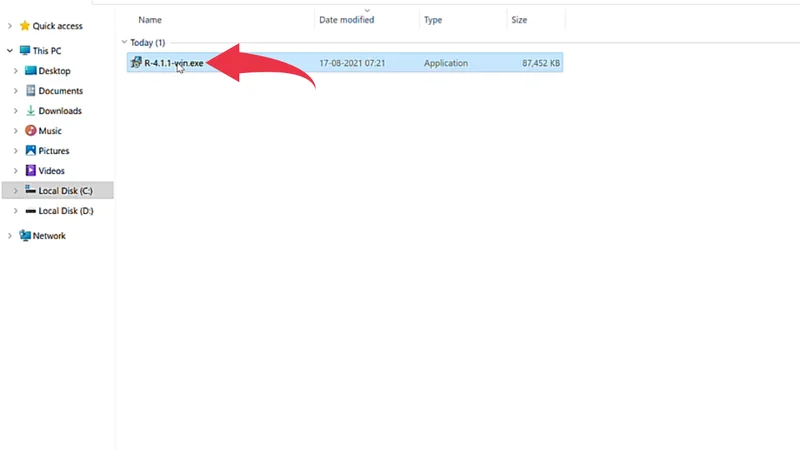This screenshot has height=450, width=800.
Task: Click the Local Disk (D:) drive icon
Action: pos(30,211)
